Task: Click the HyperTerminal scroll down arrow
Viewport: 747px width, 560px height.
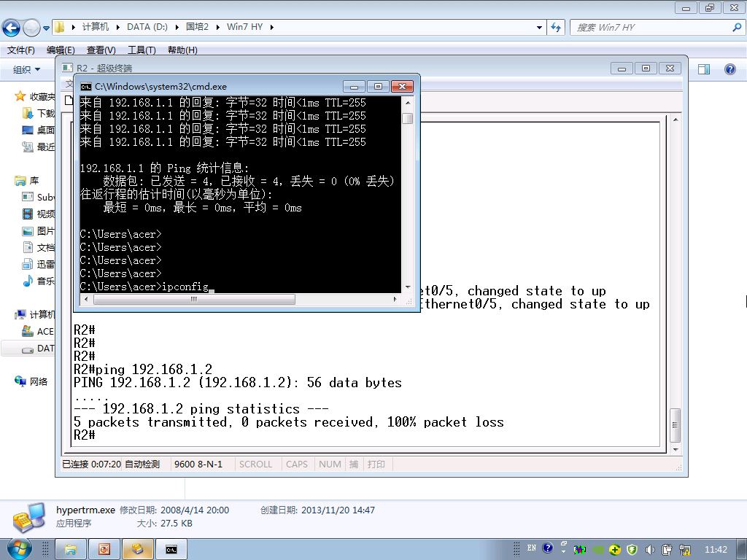Action: coord(675,449)
